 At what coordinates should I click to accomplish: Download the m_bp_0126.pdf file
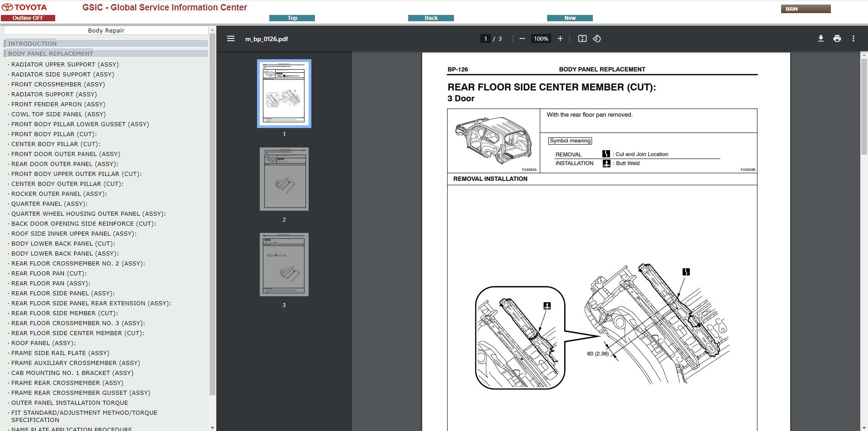click(820, 39)
